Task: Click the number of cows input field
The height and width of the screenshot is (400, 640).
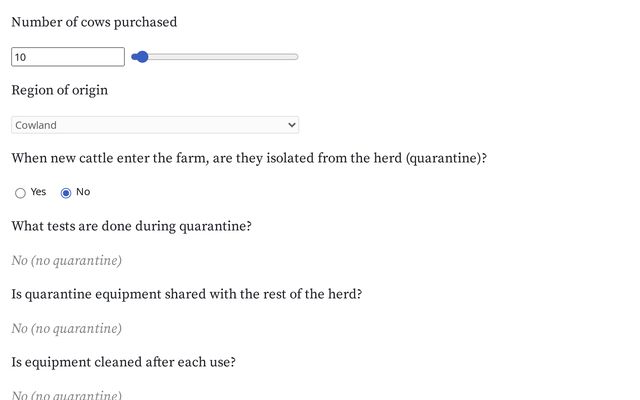Action: point(67,57)
